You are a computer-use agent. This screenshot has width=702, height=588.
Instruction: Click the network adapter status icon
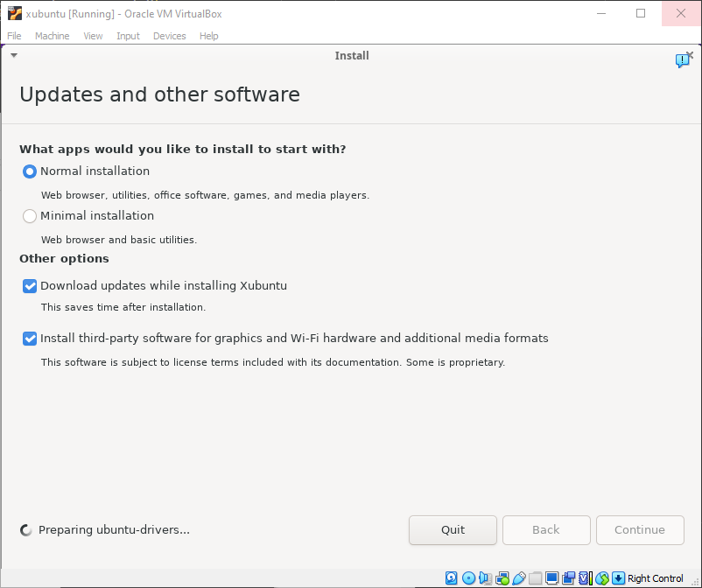coord(502,578)
